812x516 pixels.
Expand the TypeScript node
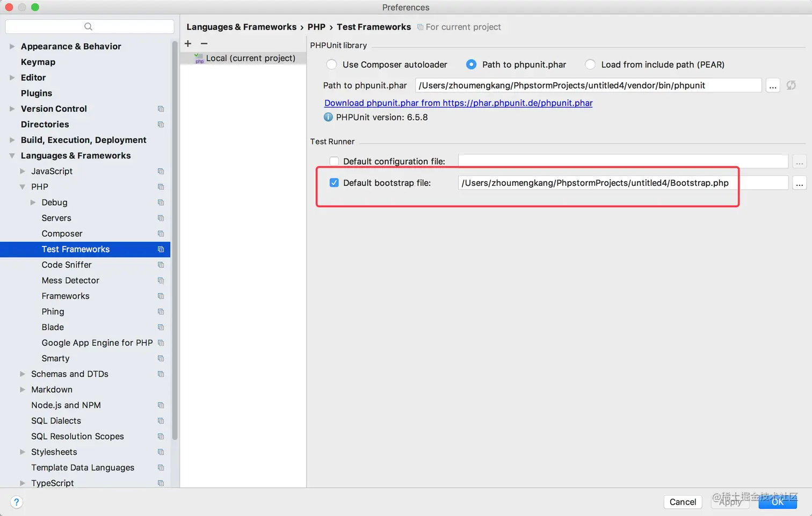click(23, 483)
